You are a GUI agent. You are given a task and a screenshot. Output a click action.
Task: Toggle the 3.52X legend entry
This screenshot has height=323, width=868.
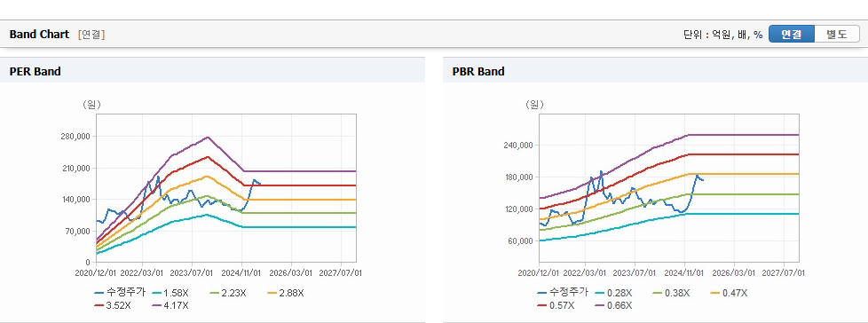[113, 305]
